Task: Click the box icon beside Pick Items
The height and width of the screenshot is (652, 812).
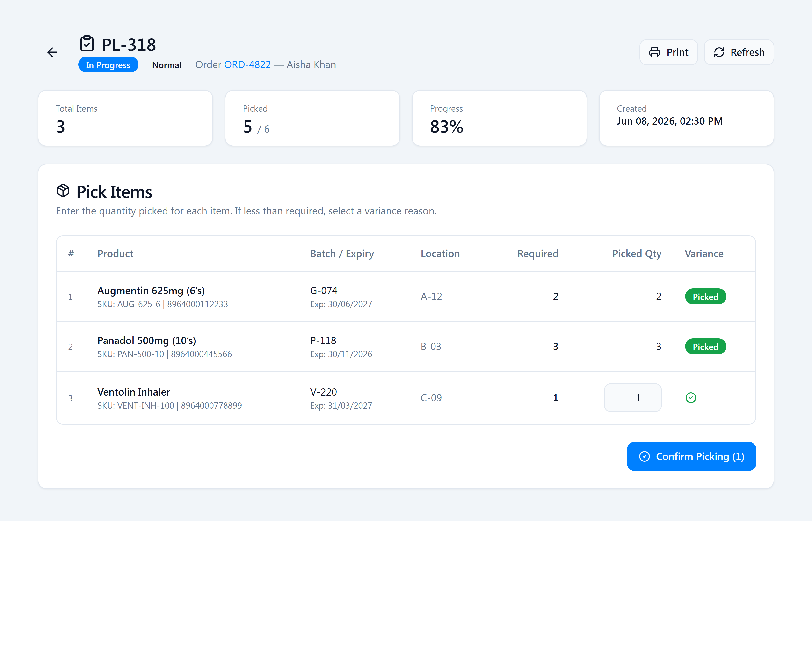Action: click(63, 191)
